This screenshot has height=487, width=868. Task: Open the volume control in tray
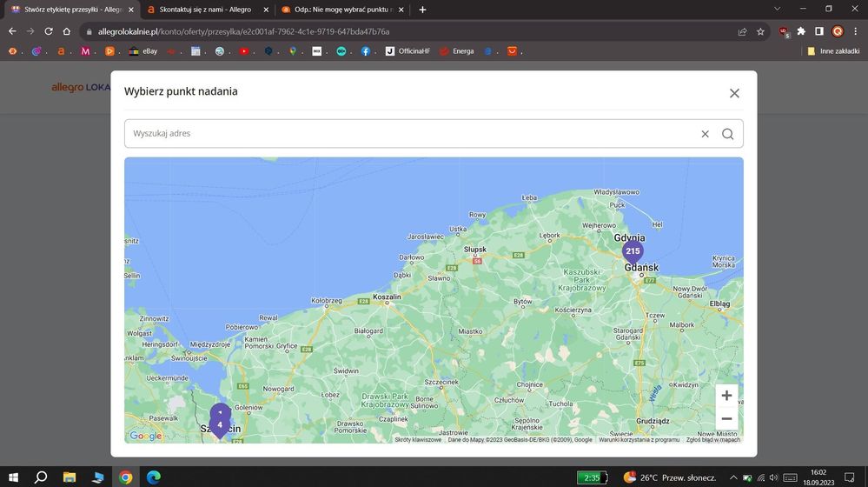click(774, 477)
